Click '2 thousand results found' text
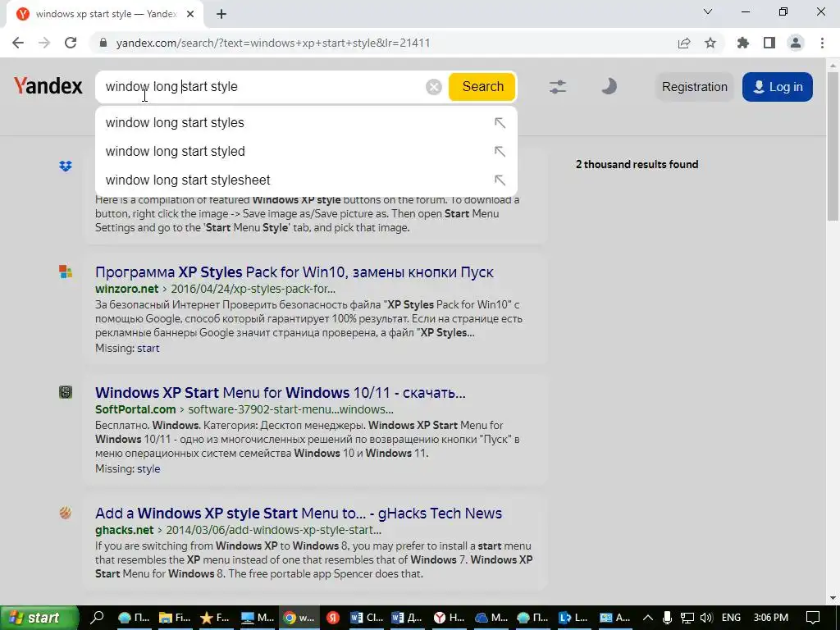Screen dimensions: 840x630 [637, 164]
